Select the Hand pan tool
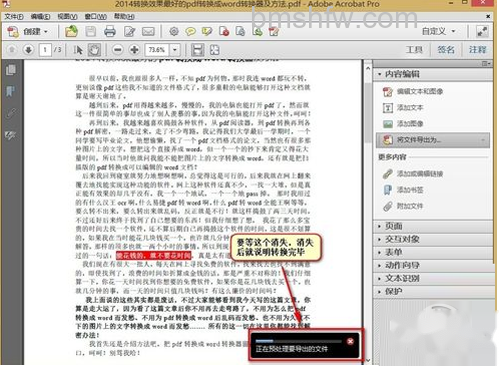Image resolution: width=500 pixels, height=366 pixels. point(94,50)
